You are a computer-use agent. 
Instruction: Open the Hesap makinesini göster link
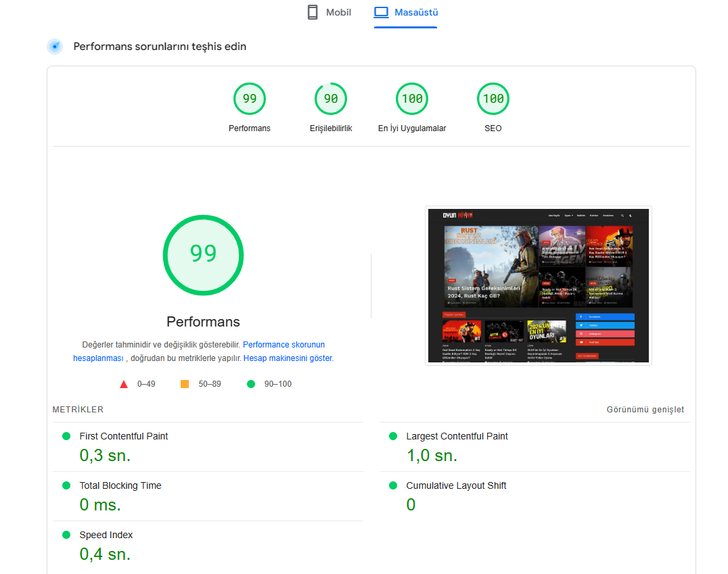coord(288,358)
